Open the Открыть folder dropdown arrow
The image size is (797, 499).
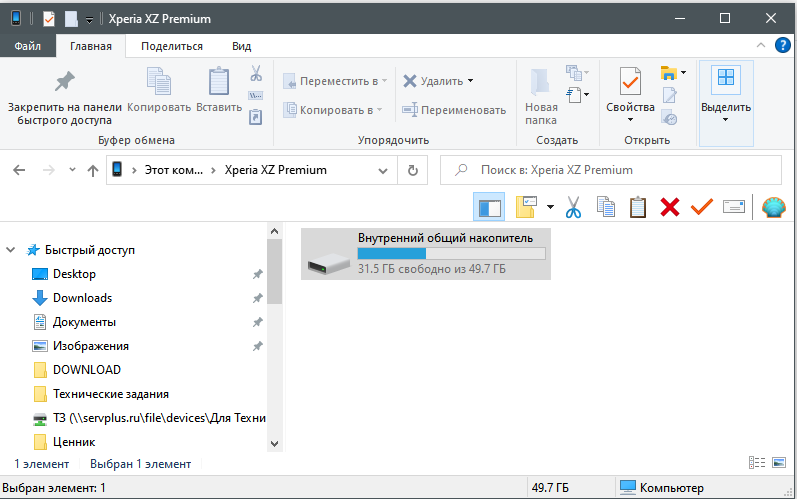(684, 72)
